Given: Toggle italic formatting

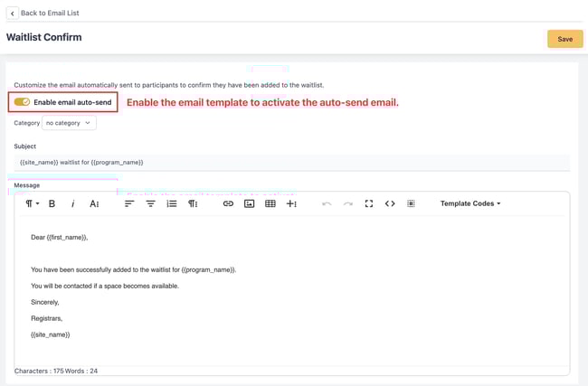Looking at the screenshot, I should 72,203.
